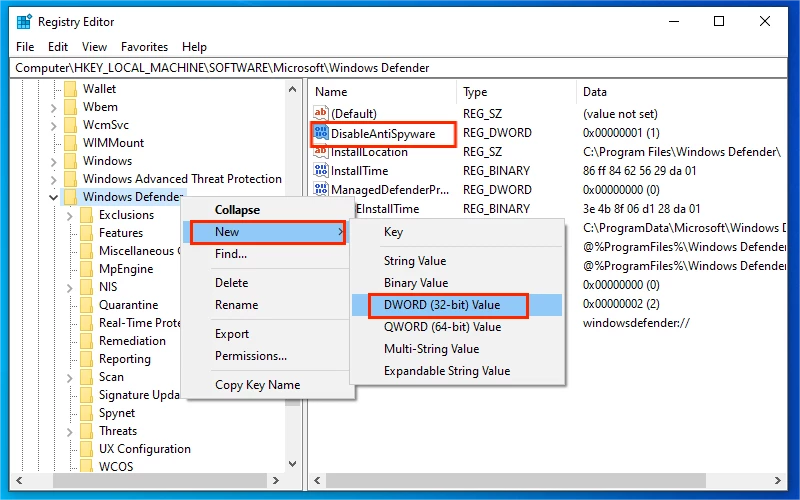The width and height of the screenshot is (800, 500).
Task: Select the Windows folder icon
Action: click(x=70, y=161)
